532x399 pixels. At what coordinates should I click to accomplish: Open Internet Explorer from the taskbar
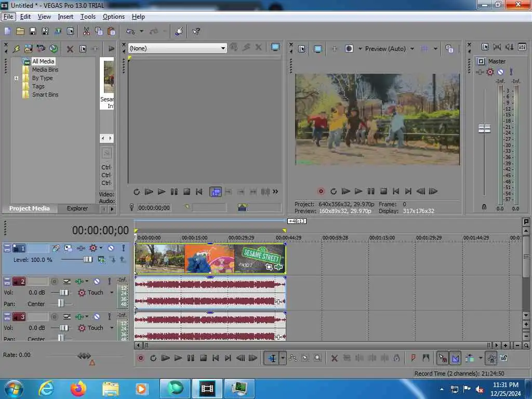pos(46,389)
